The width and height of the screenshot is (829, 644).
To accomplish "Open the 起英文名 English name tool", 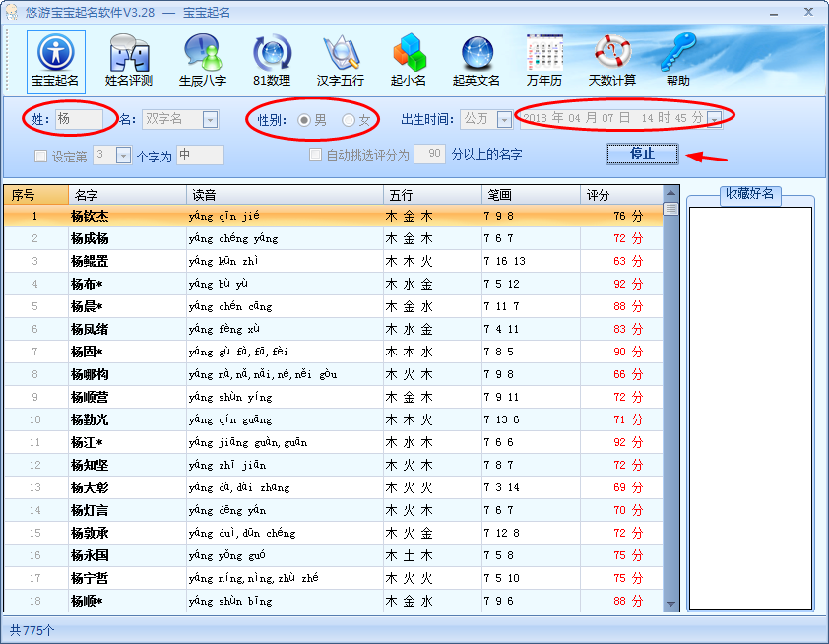I will (x=477, y=60).
